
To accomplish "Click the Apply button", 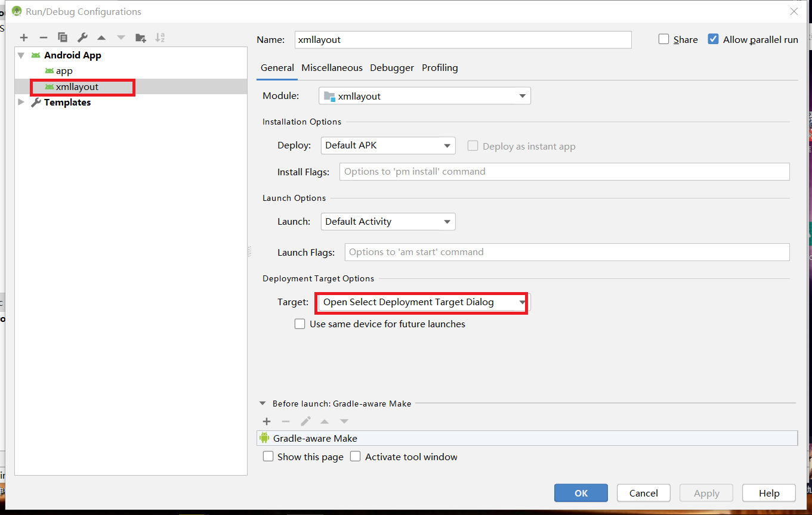I will pyautogui.click(x=706, y=493).
